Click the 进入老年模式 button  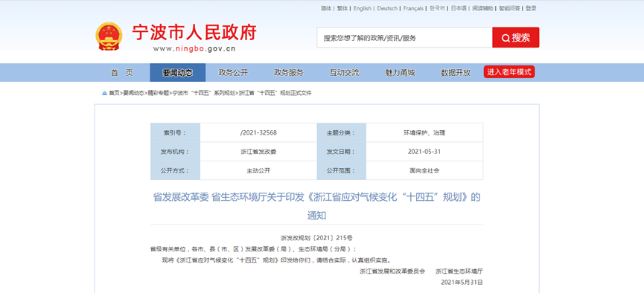(509, 72)
